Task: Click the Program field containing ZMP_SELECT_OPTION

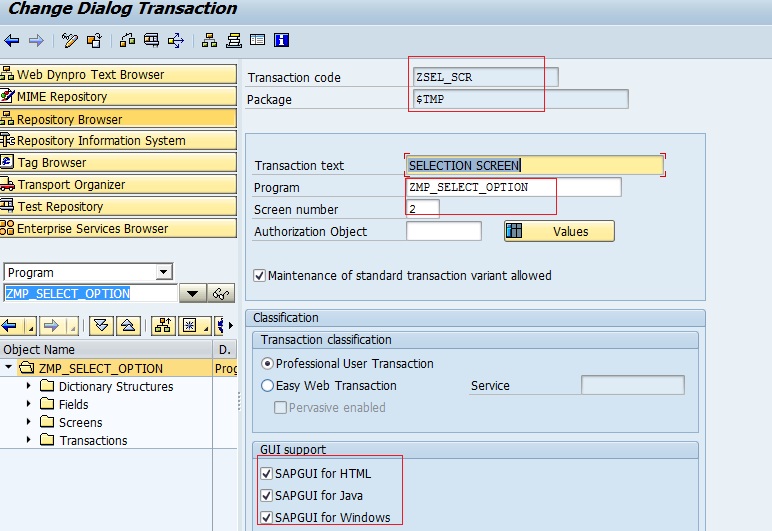Action: (514, 187)
